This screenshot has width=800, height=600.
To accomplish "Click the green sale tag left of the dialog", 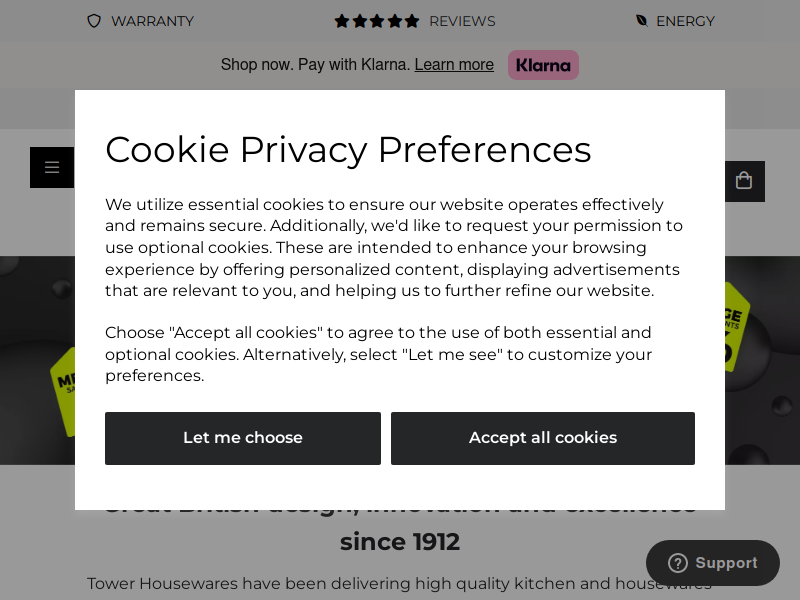I will tap(63, 392).
